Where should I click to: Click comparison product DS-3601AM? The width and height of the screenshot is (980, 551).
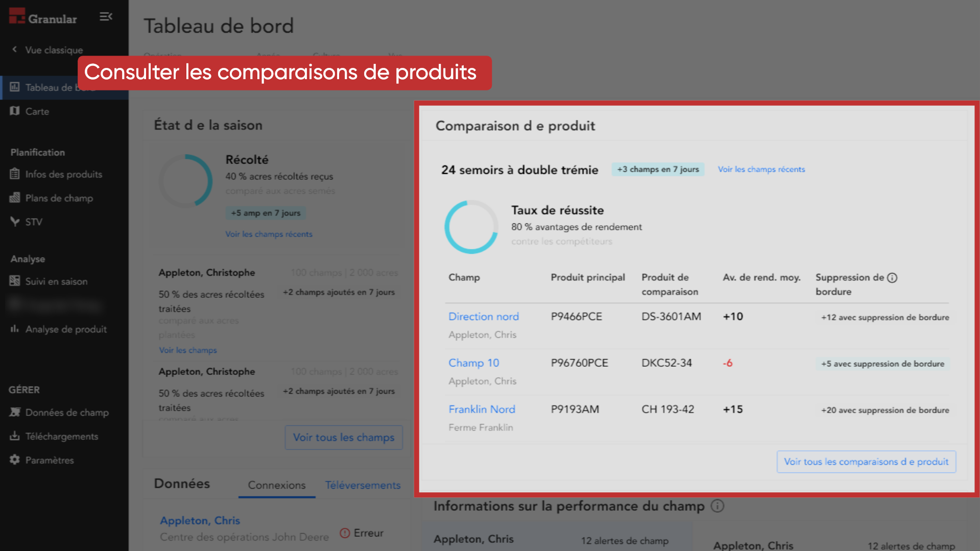tap(671, 317)
